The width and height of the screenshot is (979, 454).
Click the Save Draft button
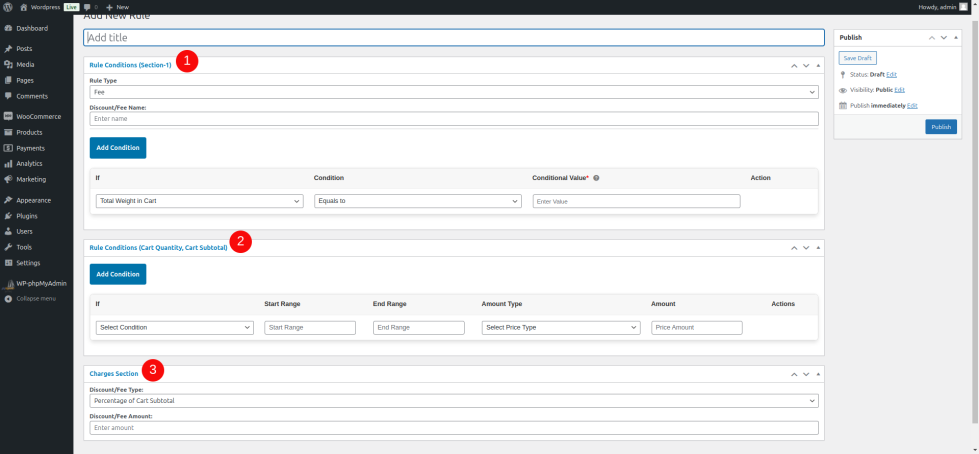pyautogui.click(x=856, y=59)
